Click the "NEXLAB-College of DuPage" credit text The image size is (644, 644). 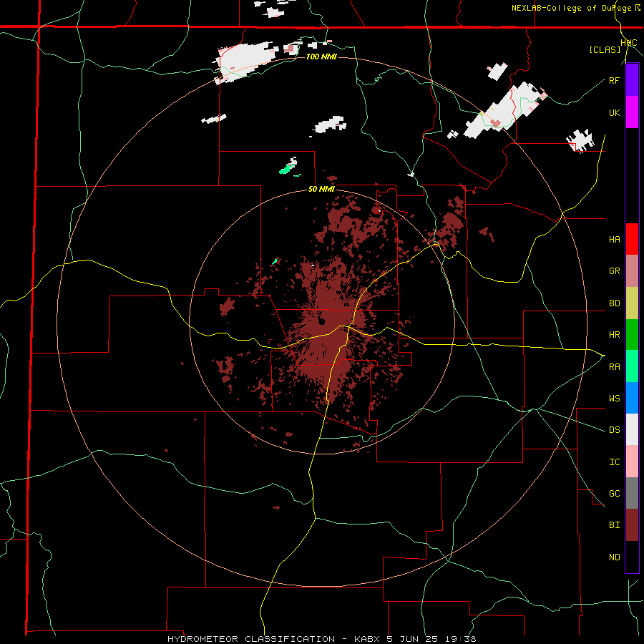[x=572, y=8]
